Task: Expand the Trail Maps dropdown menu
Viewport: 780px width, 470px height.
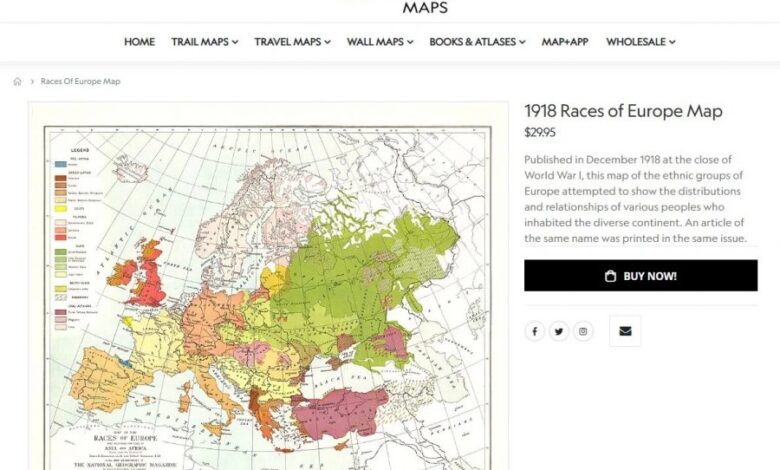Action: tap(204, 42)
